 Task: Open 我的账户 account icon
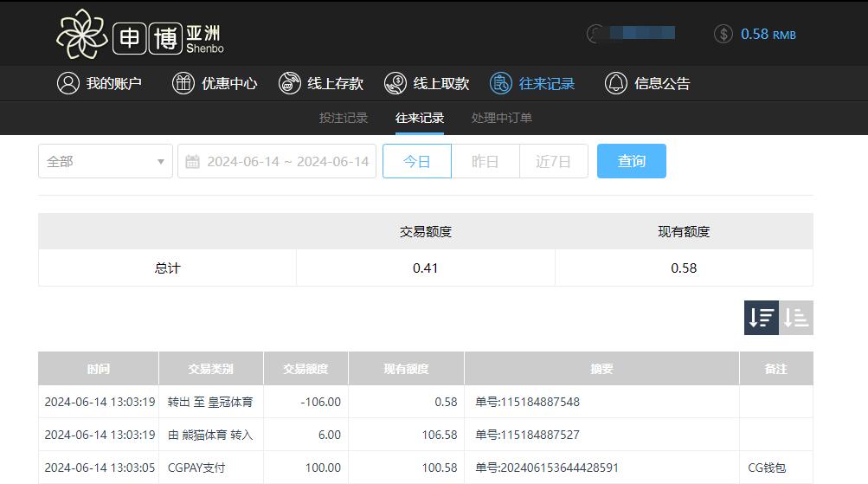68,83
